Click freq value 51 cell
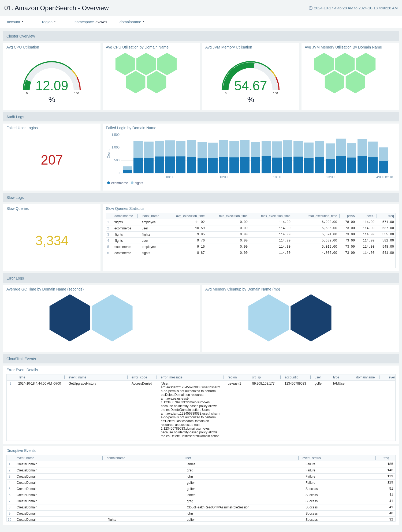Image resolution: width=402 pixels, height=532 pixels. coord(391,489)
